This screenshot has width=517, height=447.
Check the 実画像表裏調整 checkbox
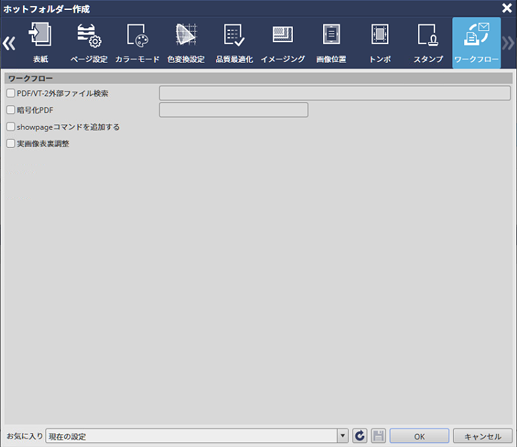[x=11, y=143]
